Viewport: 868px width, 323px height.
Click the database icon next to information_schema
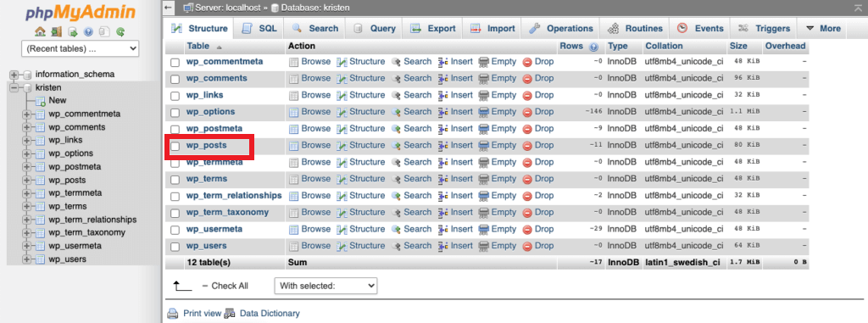pos(27,75)
